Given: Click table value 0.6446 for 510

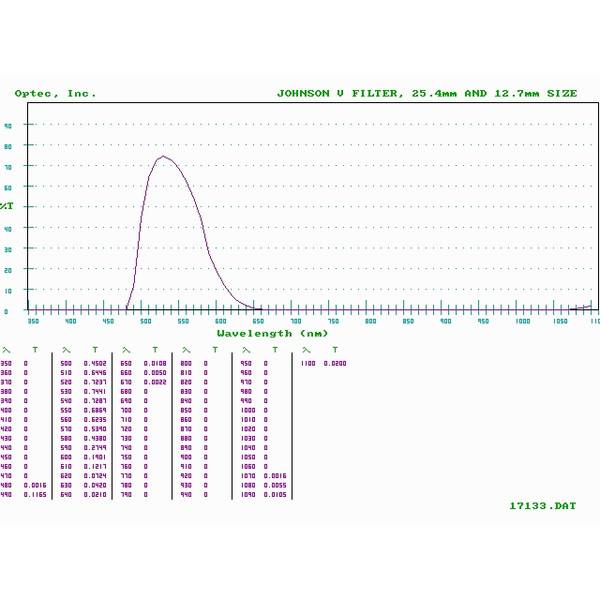Looking at the screenshot, I should pyautogui.click(x=95, y=373).
